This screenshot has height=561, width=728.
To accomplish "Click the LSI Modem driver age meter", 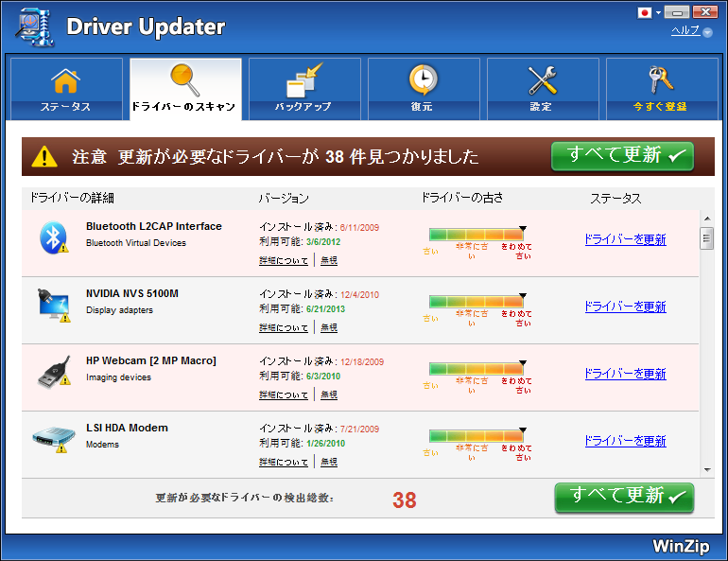I will pos(477,436).
